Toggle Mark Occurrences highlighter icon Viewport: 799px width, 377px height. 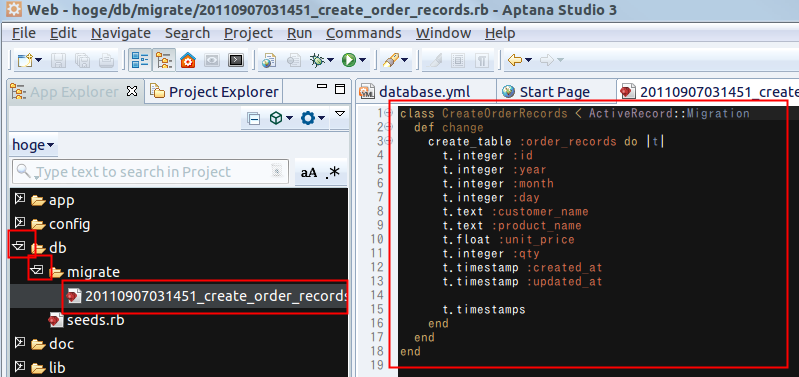(435, 61)
